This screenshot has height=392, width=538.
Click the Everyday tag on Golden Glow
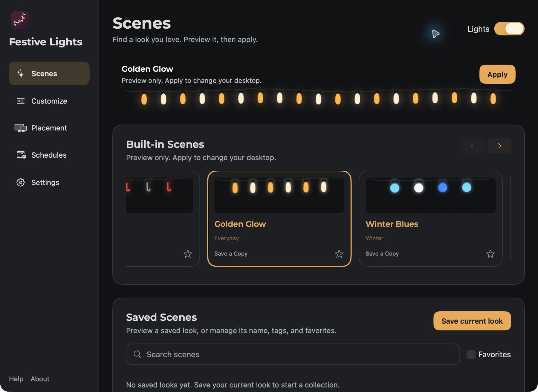click(226, 238)
